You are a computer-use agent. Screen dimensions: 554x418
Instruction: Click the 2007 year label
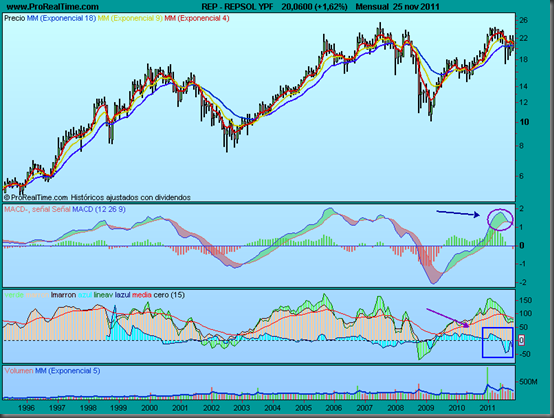pos(365,408)
